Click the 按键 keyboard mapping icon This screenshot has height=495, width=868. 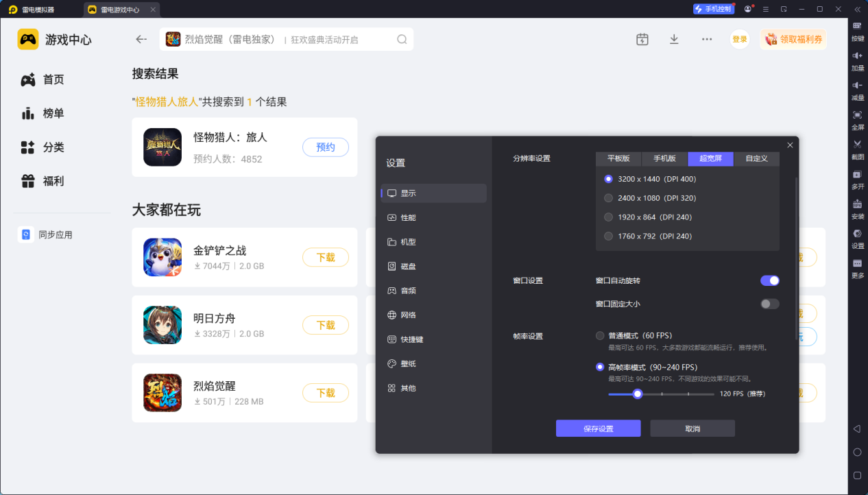pos(857,26)
